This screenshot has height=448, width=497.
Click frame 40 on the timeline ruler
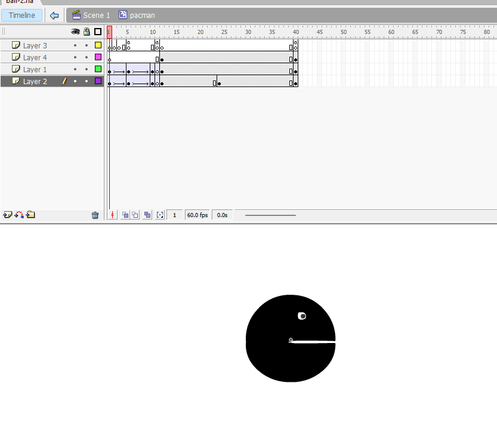point(295,32)
